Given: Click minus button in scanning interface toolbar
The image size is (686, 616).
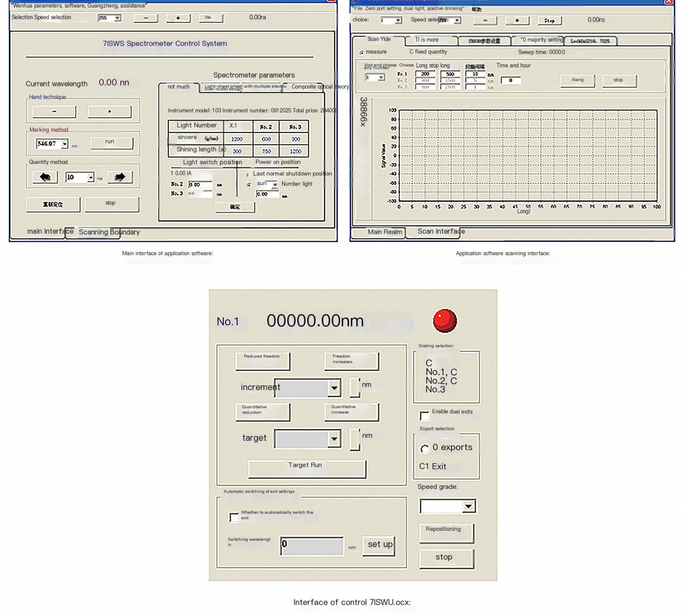Looking at the screenshot, I should pyautogui.click(x=485, y=20).
